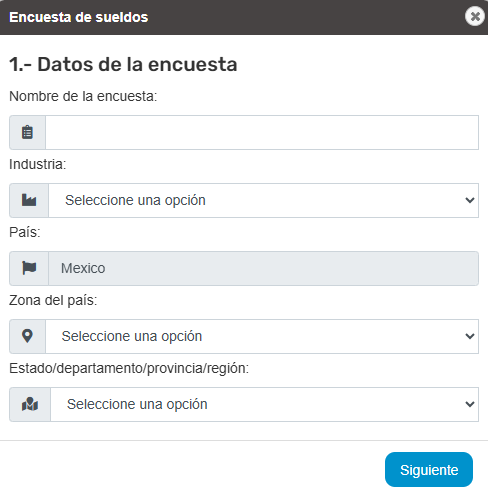The height and width of the screenshot is (494, 488).
Task: Expand Industria using its chevron arrow
Action: click(470, 200)
